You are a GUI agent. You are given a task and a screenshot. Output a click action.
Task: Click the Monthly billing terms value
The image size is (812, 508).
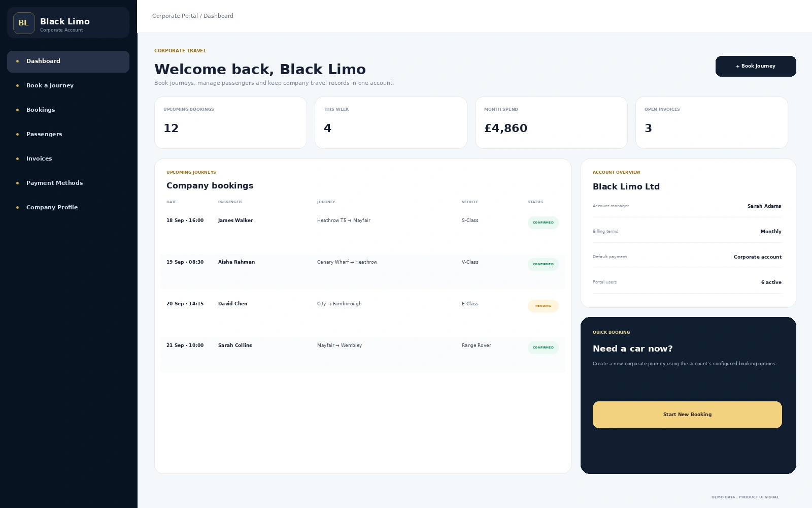(x=771, y=232)
